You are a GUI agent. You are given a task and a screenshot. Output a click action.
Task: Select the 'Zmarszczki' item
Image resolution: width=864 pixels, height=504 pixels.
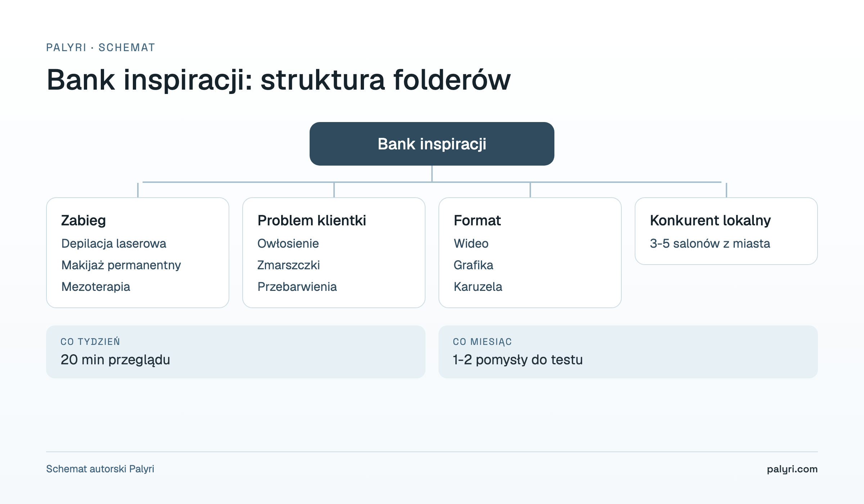tap(288, 265)
